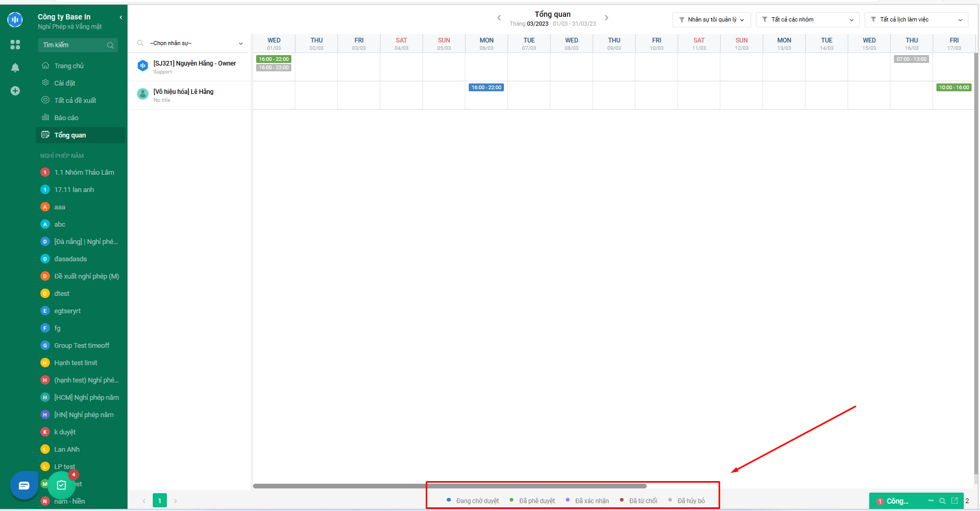Image resolution: width=980 pixels, height=511 pixels.
Task: Open green 16:00 - 22:00 entry on 01/03
Action: [x=273, y=59]
